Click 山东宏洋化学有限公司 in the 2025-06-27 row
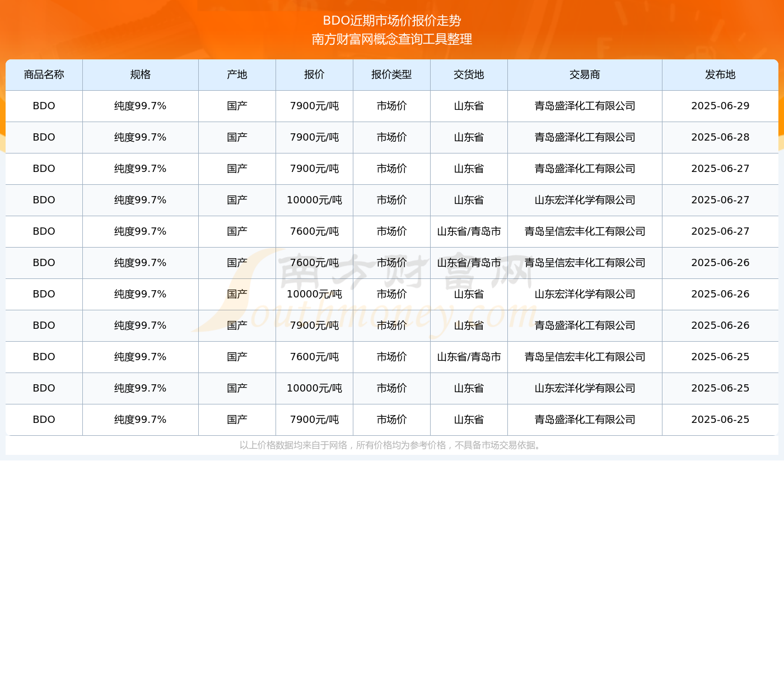The height and width of the screenshot is (675, 784). (585, 200)
